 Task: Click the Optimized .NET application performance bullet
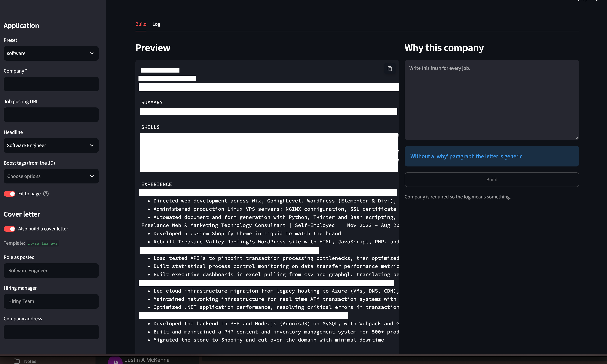tap(273, 307)
